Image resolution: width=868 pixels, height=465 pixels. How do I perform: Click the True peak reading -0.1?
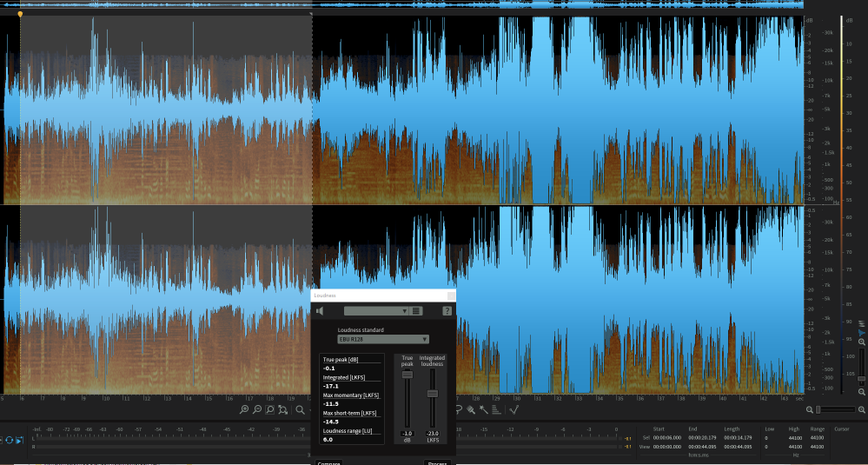(x=329, y=369)
